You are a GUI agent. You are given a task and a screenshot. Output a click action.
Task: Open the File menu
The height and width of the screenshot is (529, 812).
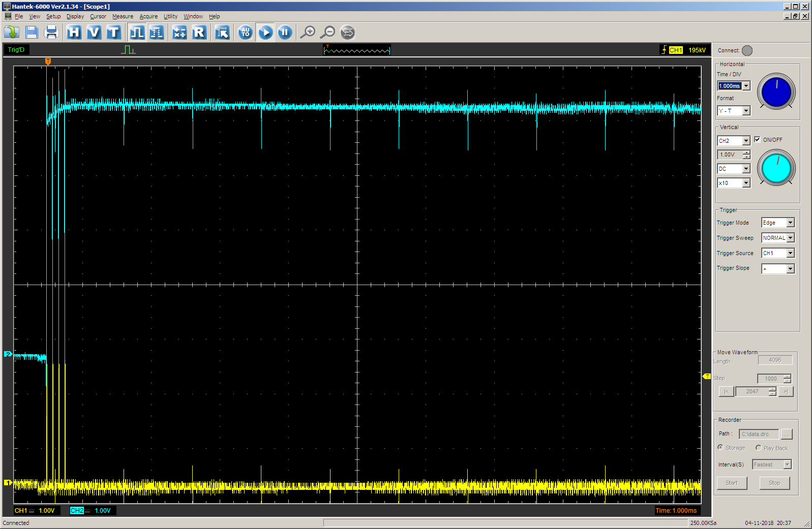click(x=19, y=16)
